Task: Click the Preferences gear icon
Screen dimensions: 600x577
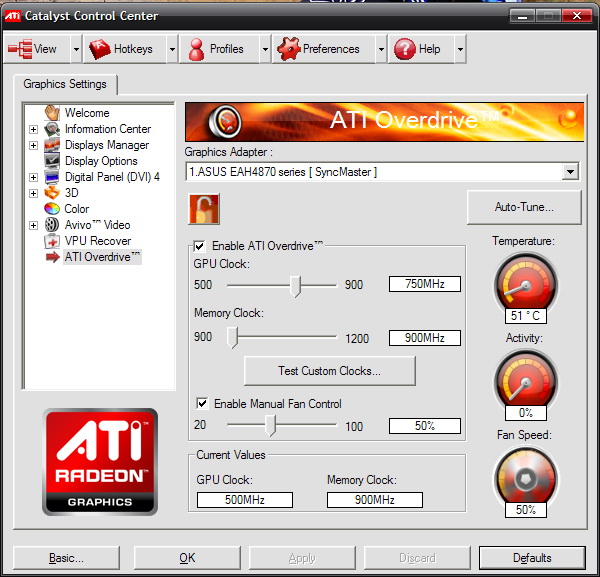Action: [289, 49]
